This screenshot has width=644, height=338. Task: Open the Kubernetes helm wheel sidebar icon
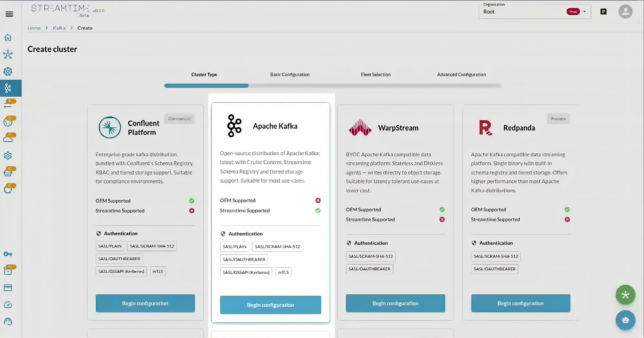(x=8, y=72)
